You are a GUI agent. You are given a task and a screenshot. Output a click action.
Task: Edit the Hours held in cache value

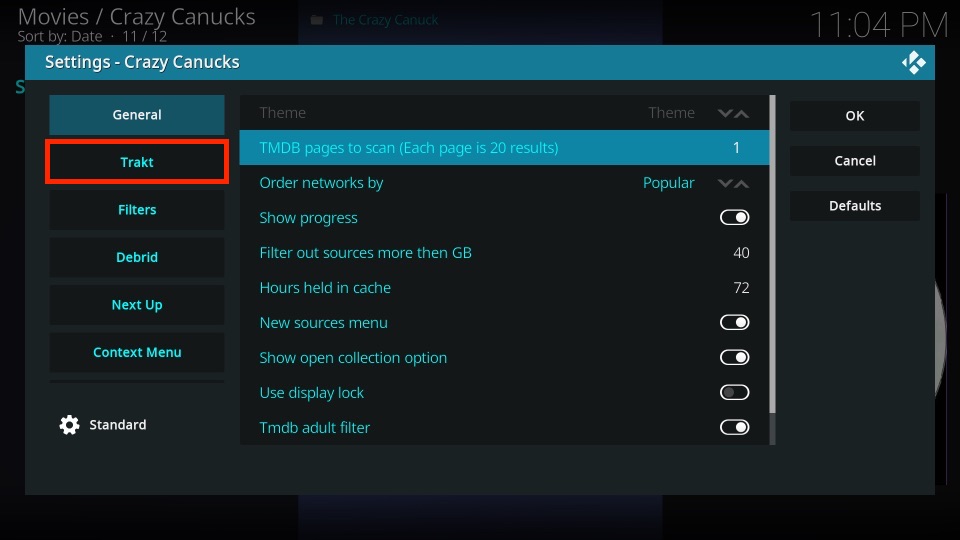[504, 288]
